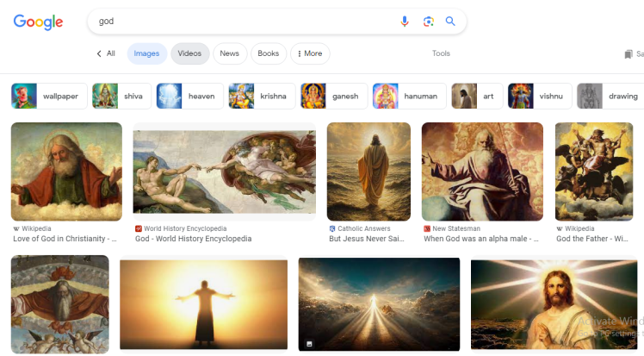Filter images by the wallpaper chip

(49, 97)
